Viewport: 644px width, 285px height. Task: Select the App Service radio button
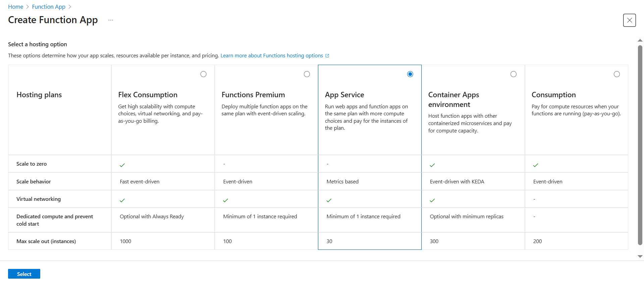click(x=410, y=74)
